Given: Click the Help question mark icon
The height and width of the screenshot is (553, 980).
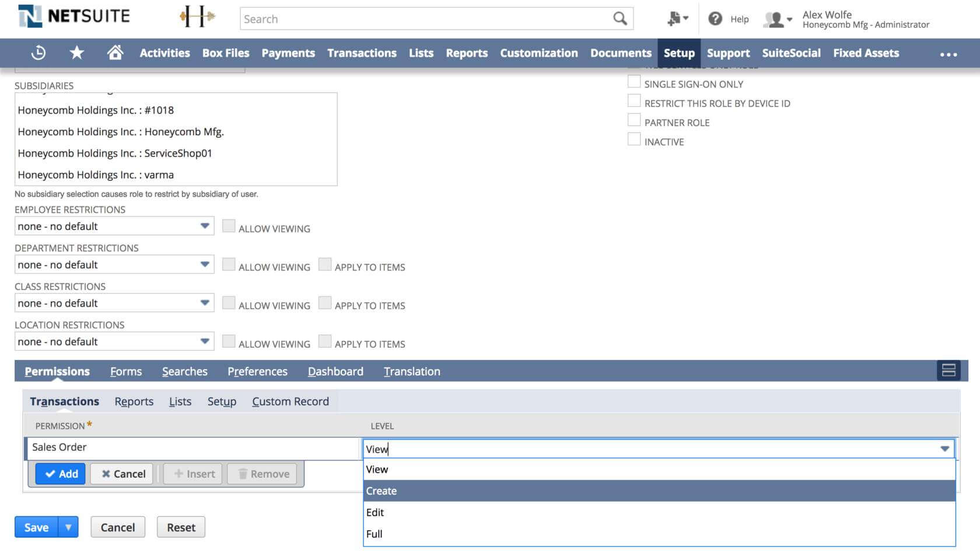Looking at the screenshot, I should [x=715, y=19].
